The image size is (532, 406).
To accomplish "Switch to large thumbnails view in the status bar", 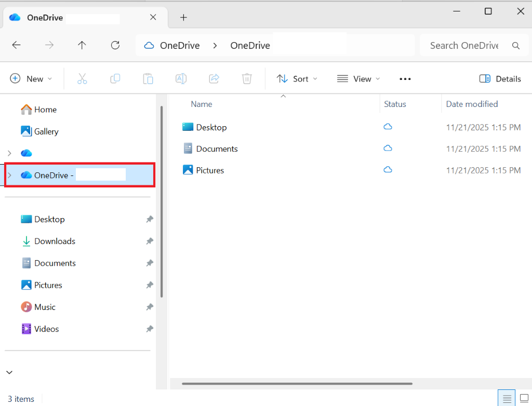I will [x=524, y=398].
